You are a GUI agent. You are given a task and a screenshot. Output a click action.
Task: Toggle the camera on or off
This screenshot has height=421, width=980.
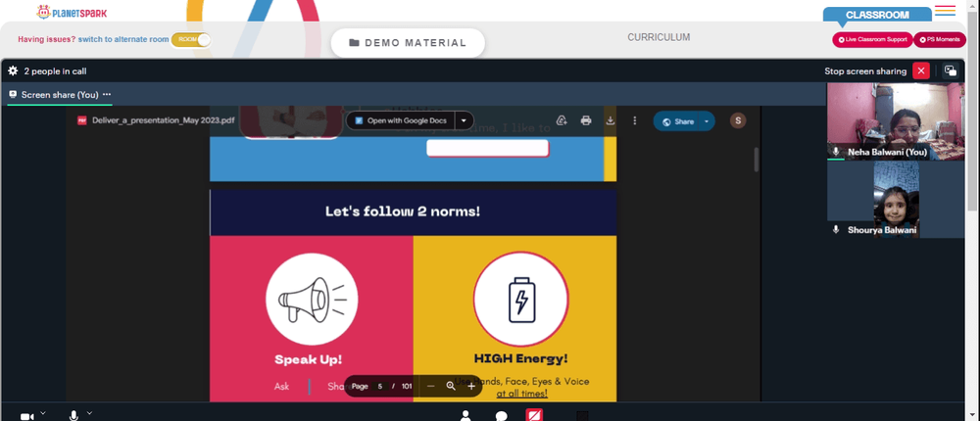tap(26, 416)
